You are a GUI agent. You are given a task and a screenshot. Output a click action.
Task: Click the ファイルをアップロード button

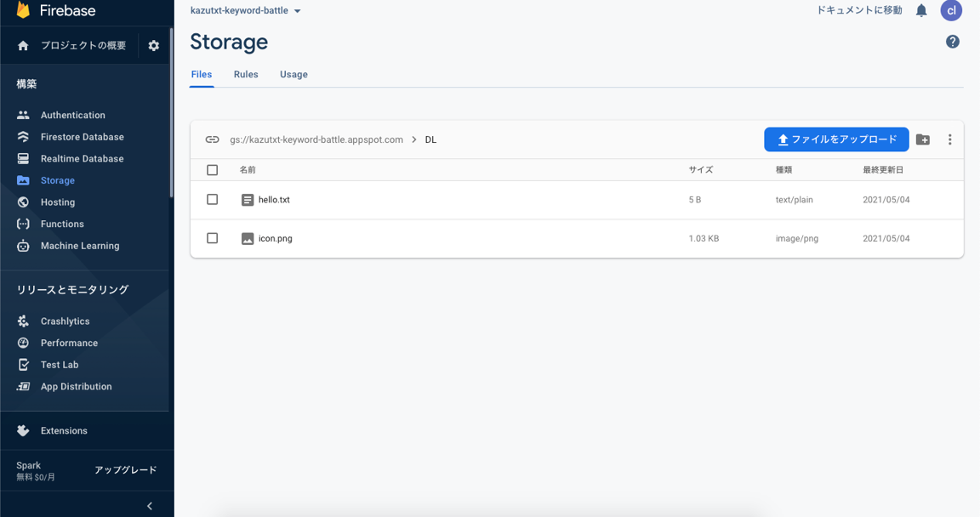[836, 139]
